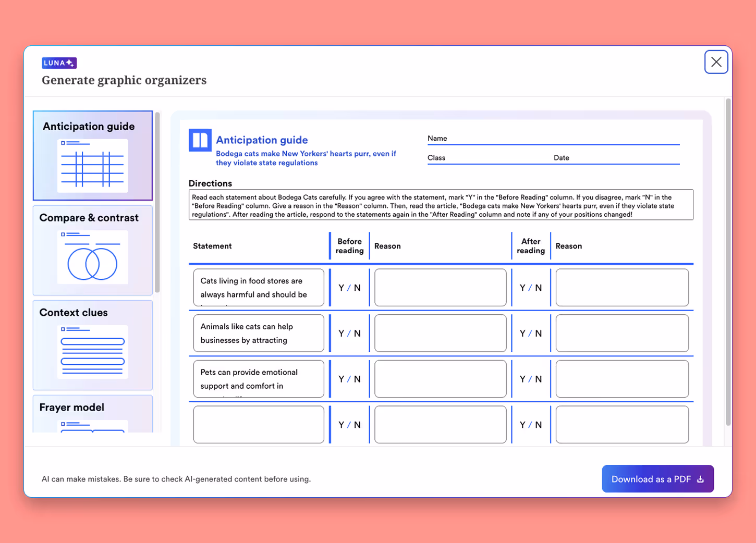Click the 'Pets can provide emotional' statement
The height and width of the screenshot is (543, 756).
259,379
